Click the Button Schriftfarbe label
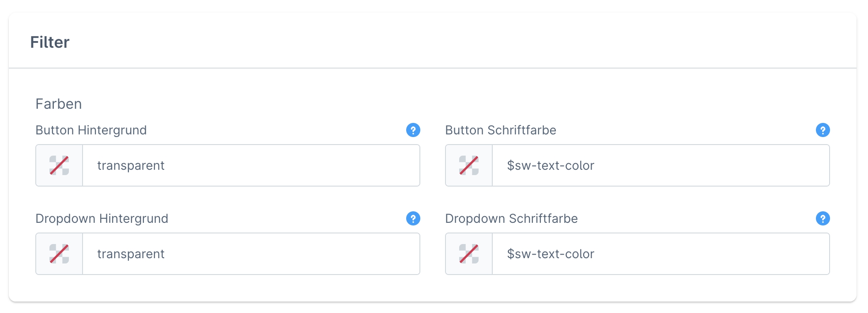The image size is (868, 313). click(x=500, y=130)
